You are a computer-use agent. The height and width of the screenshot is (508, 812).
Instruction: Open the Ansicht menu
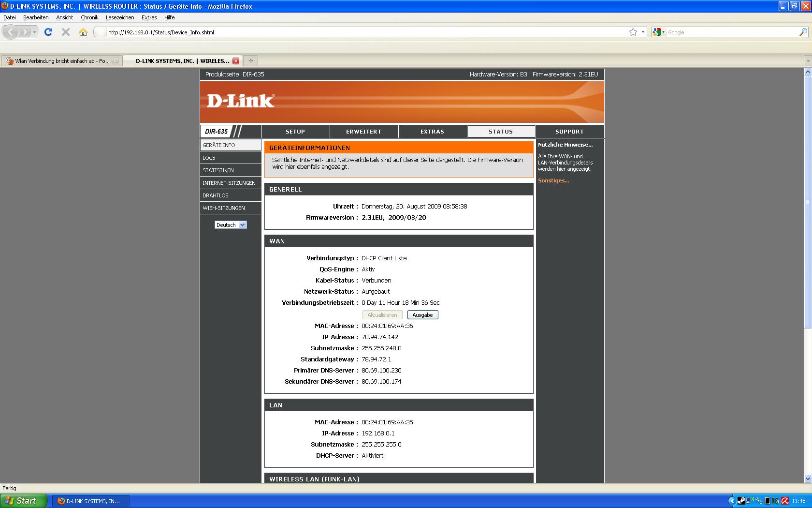click(x=64, y=17)
